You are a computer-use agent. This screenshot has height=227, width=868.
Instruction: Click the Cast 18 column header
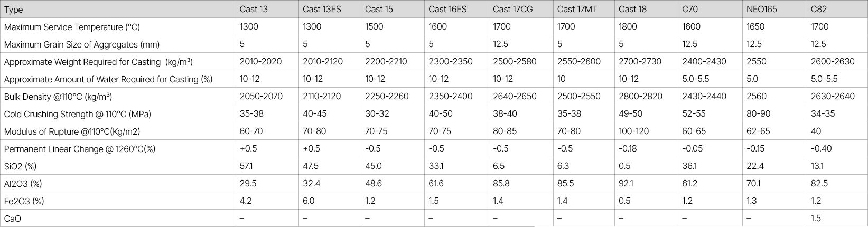632,9
